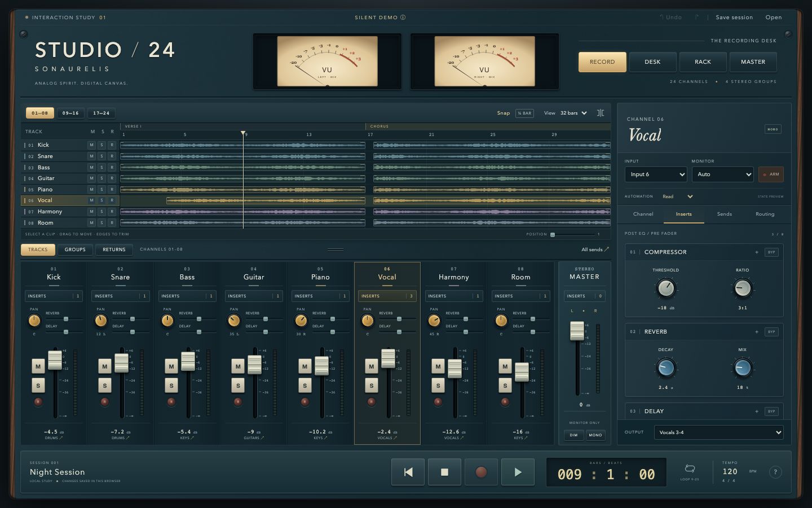This screenshot has height=508, width=812.
Task: Open help with question mark icon
Action: click(x=775, y=472)
